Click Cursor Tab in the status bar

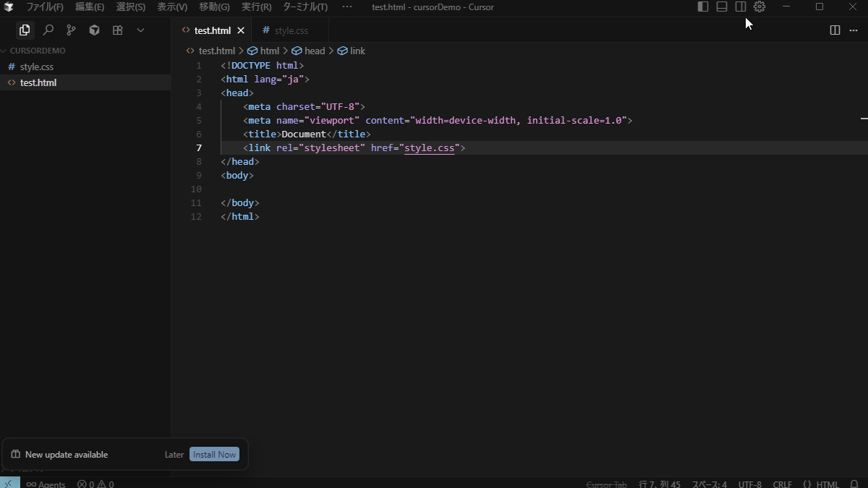pos(606,484)
